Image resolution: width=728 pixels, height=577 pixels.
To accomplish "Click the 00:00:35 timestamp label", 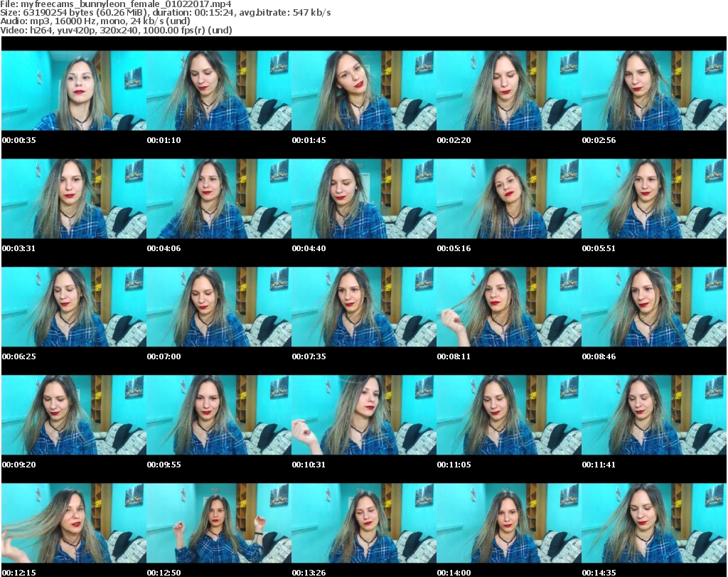I will (x=19, y=140).
